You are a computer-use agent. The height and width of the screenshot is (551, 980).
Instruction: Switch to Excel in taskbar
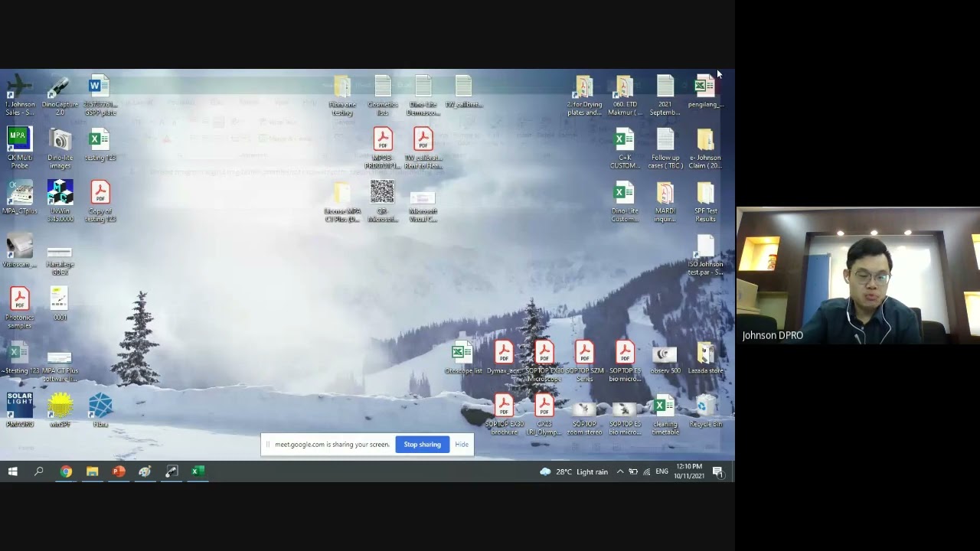click(x=197, y=471)
